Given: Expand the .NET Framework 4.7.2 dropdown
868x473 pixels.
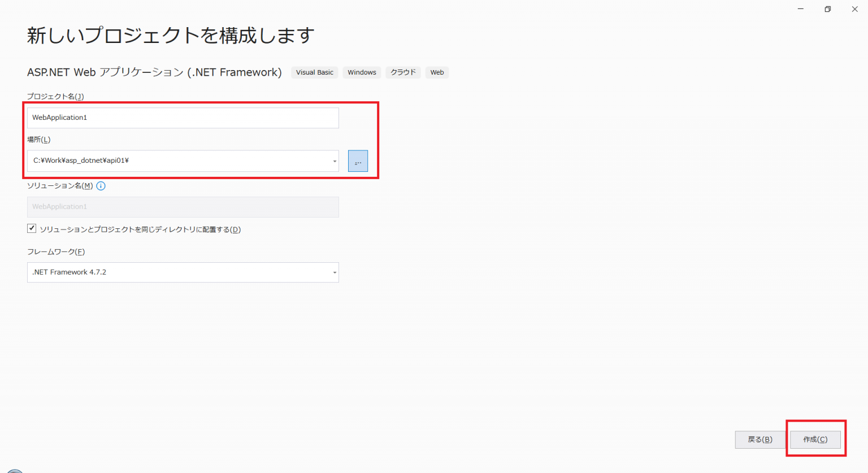Looking at the screenshot, I should click(183, 272).
